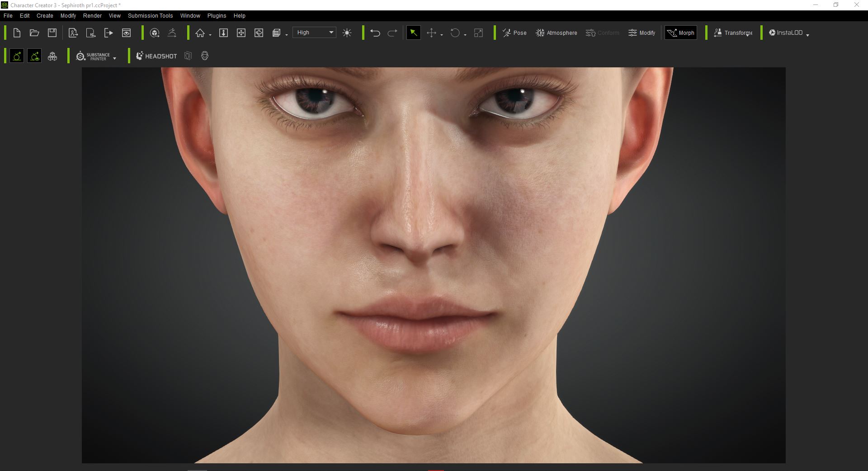
Task: Open the Submission Tools menu
Action: [150, 15]
